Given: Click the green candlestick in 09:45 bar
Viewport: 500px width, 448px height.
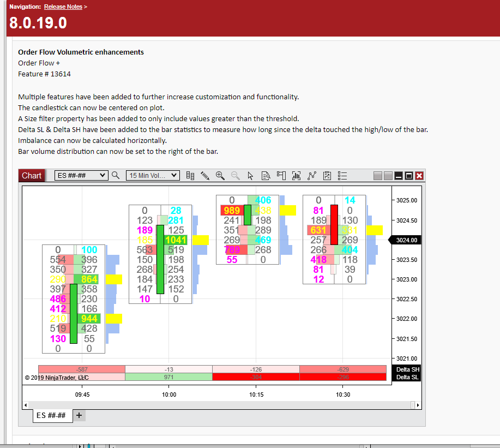Looking at the screenshot, I should [74, 314].
